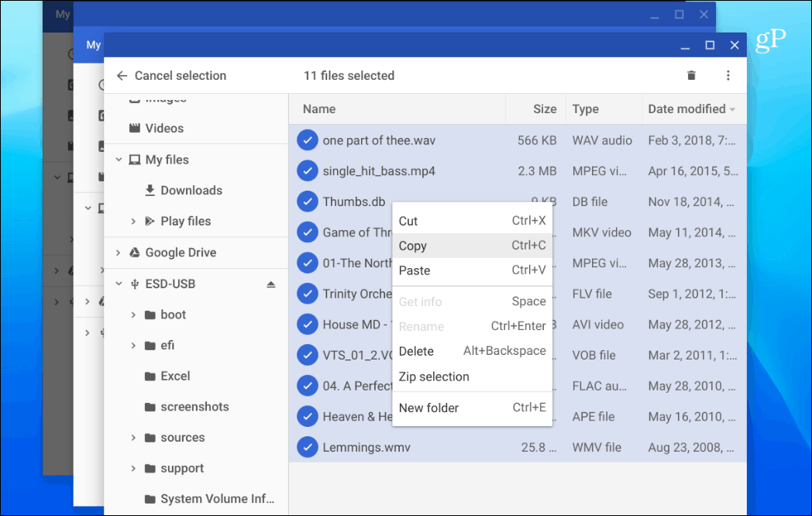This screenshot has height=516, width=812.
Task: Open the three-dot more options menu
Action: (728, 76)
